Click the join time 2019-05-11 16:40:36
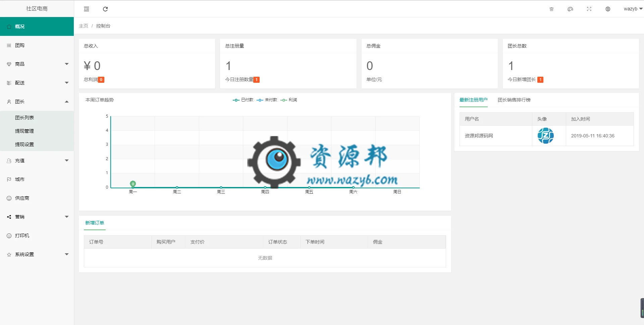This screenshot has height=325, width=644. click(x=593, y=136)
